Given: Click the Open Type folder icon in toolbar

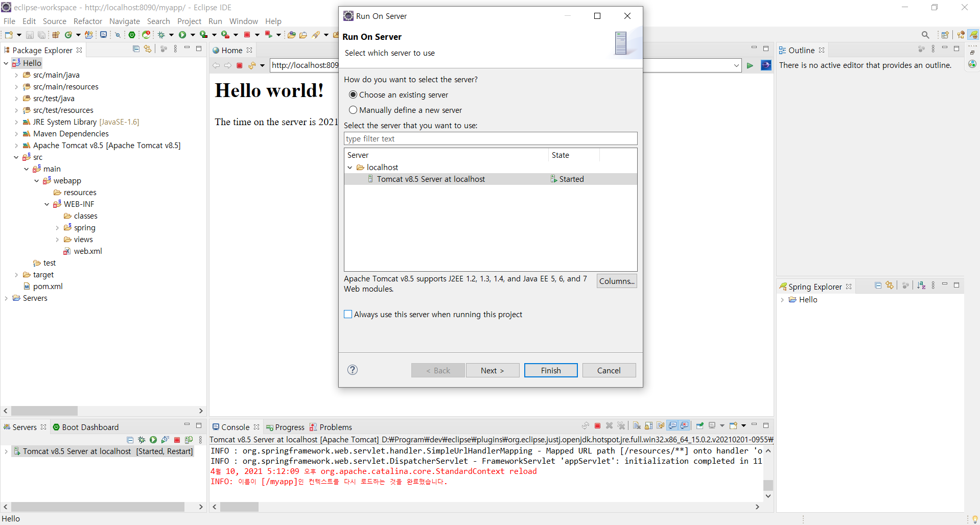Looking at the screenshot, I should pyautogui.click(x=291, y=35).
